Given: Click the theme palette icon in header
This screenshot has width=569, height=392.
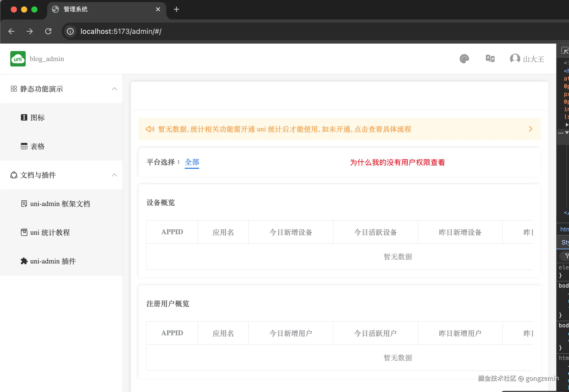Looking at the screenshot, I should point(464,59).
